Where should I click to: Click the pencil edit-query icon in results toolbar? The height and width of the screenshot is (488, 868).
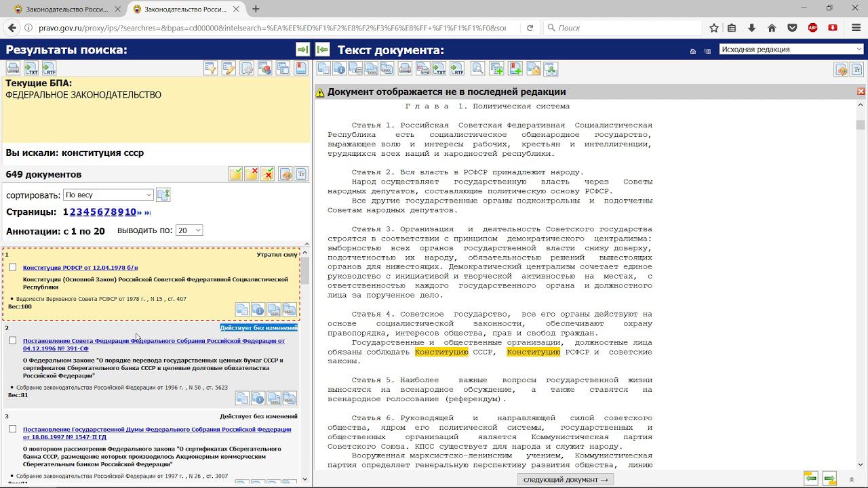pos(229,68)
